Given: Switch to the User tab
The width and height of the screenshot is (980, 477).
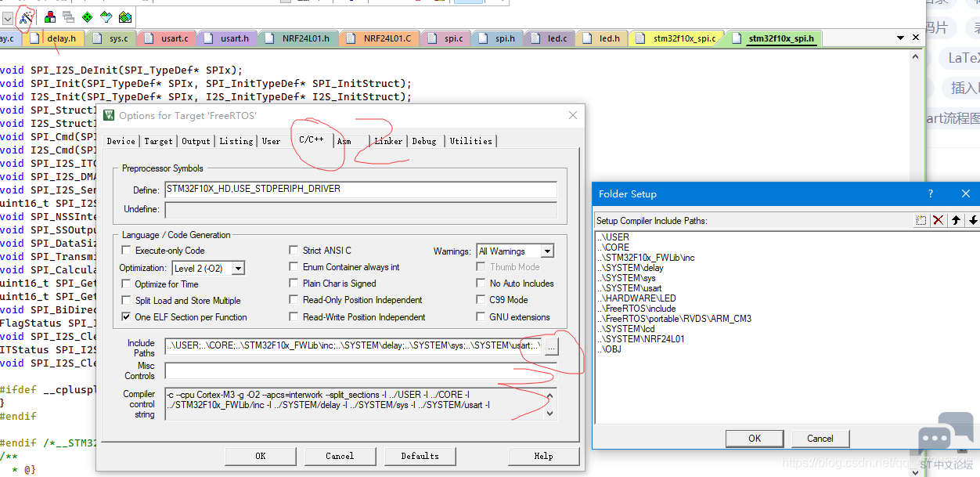Looking at the screenshot, I should click(x=271, y=141).
